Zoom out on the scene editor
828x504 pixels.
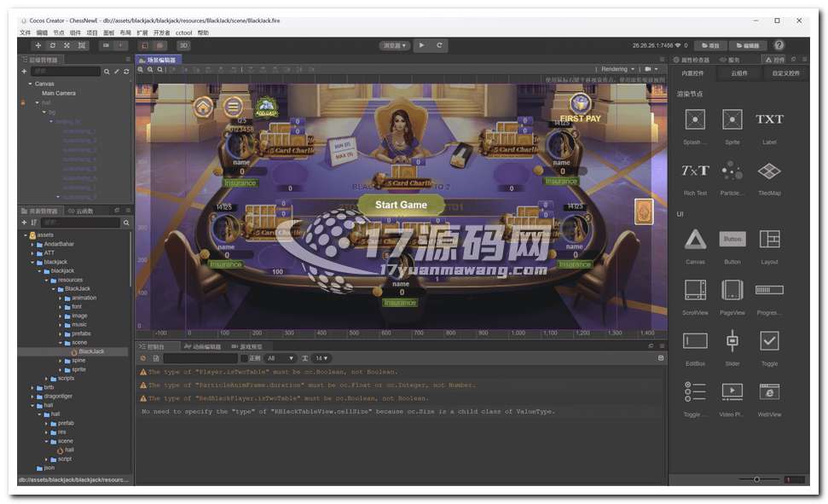(150, 69)
